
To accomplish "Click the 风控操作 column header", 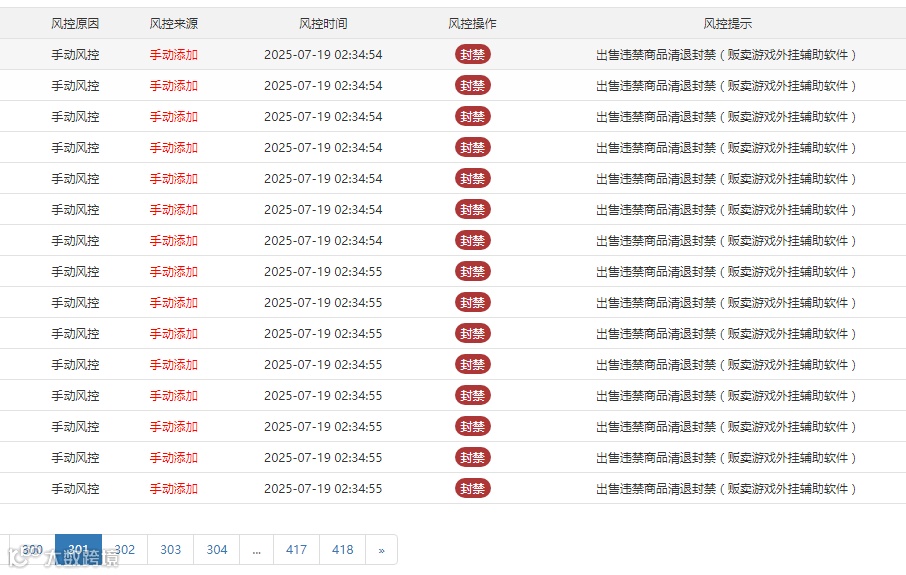I will pyautogui.click(x=472, y=24).
